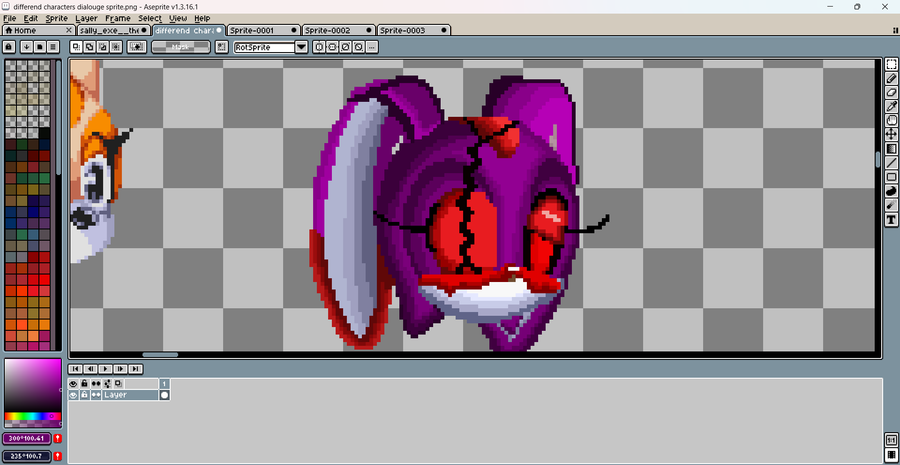Select the Eyedropper tool
The height and width of the screenshot is (465, 900).
(x=891, y=106)
